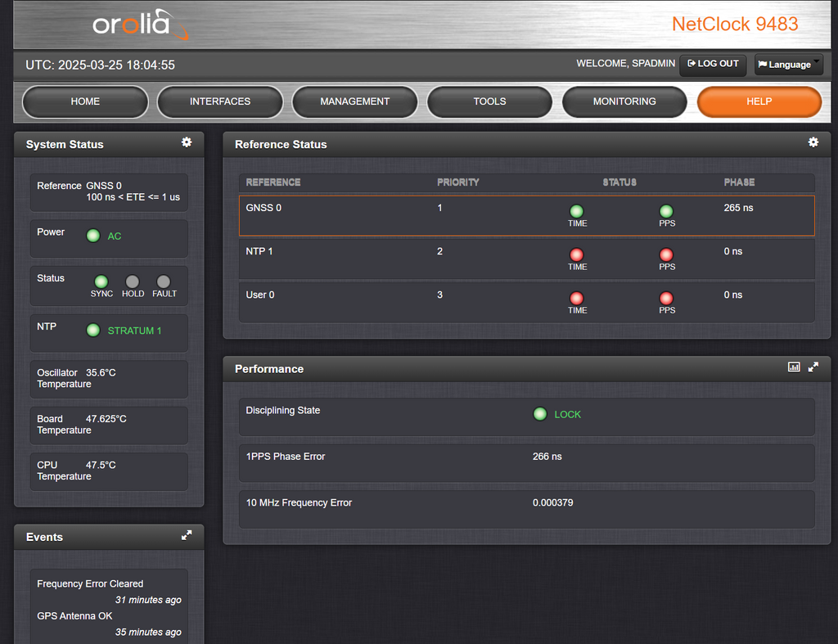
Task: Open the INTERFACES menu
Action: [219, 101]
